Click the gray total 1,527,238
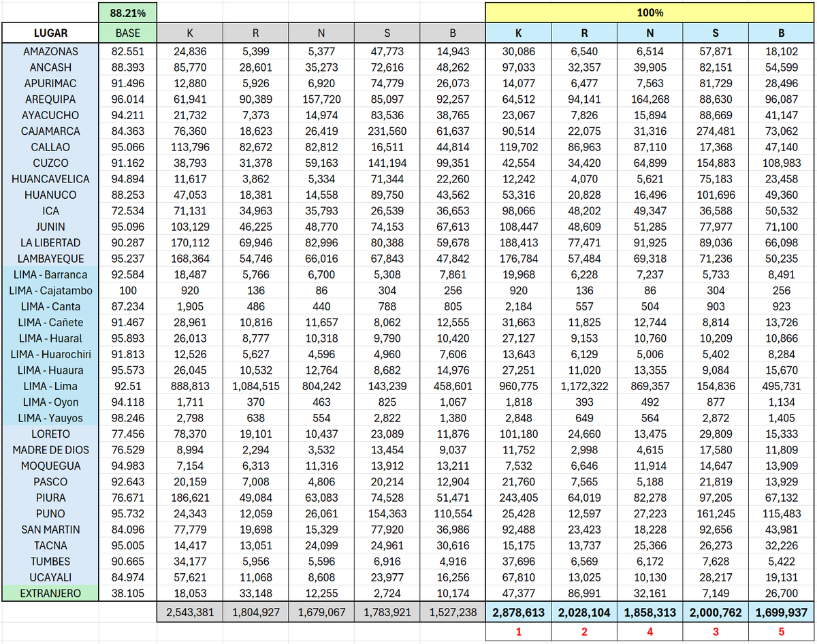Image resolution: width=817 pixels, height=644 pixels. click(453, 612)
